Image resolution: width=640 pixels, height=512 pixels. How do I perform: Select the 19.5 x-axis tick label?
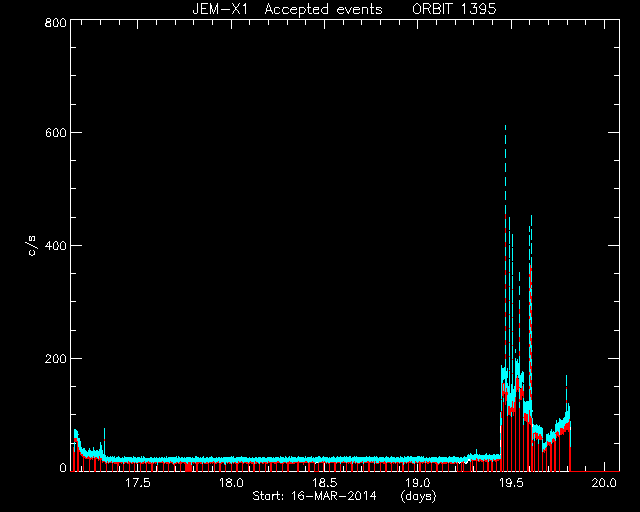(x=511, y=483)
